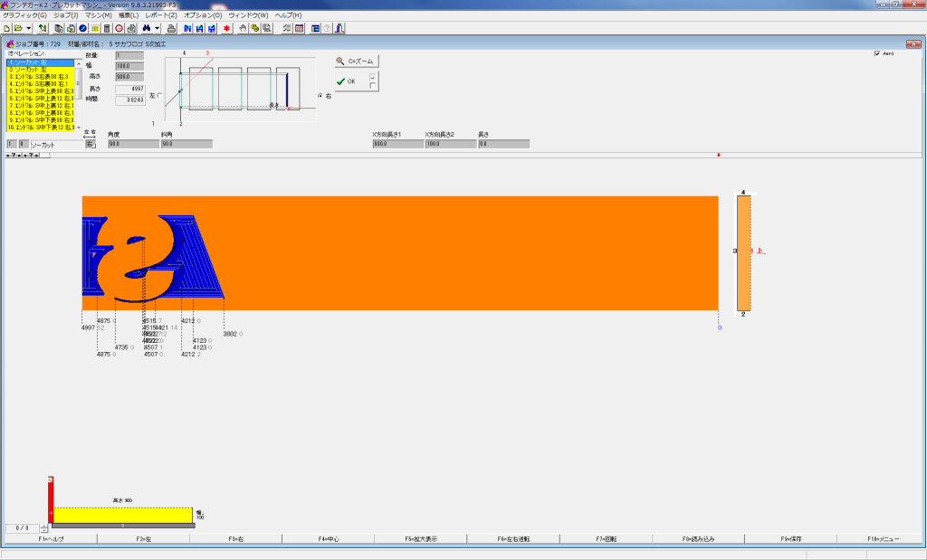Click F1=ヘルプ function key button
The width and height of the screenshot is (927, 560).
51,539
